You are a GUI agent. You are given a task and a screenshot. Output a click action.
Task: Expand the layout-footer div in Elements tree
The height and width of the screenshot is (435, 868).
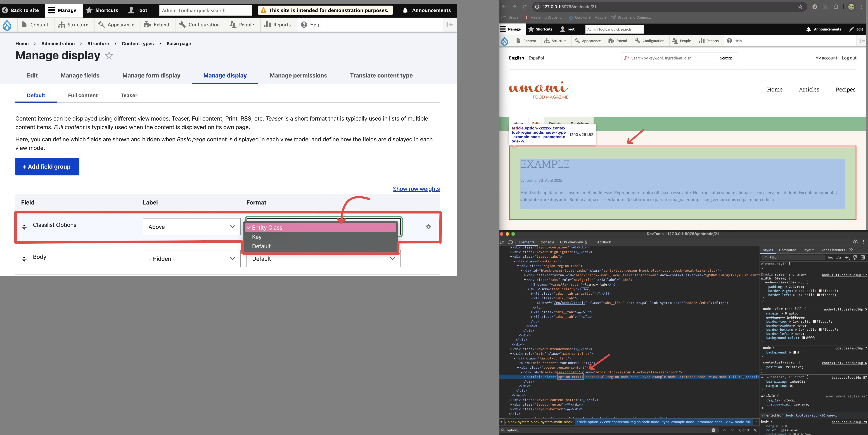click(x=511, y=405)
